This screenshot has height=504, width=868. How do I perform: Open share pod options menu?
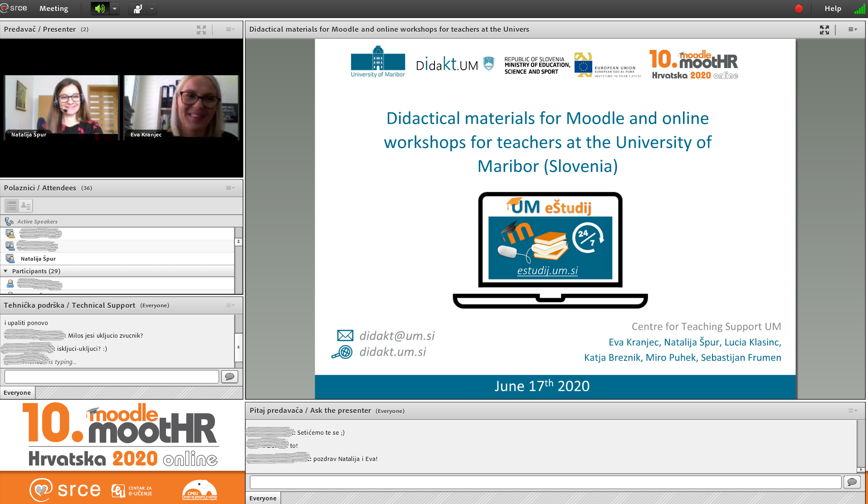(x=853, y=29)
